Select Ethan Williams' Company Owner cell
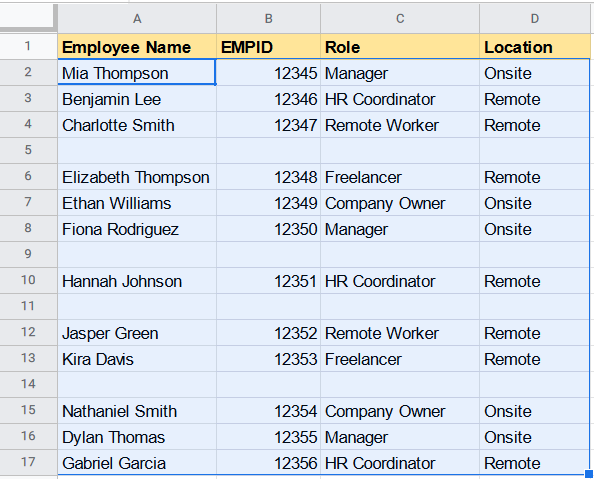The width and height of the screenshot is (594, 479). [x=400, y=203]
